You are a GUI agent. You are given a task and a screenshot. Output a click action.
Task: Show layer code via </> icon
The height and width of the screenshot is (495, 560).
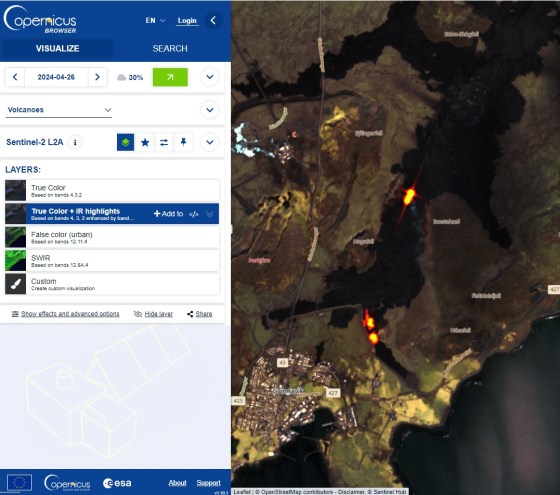(194, 214)
